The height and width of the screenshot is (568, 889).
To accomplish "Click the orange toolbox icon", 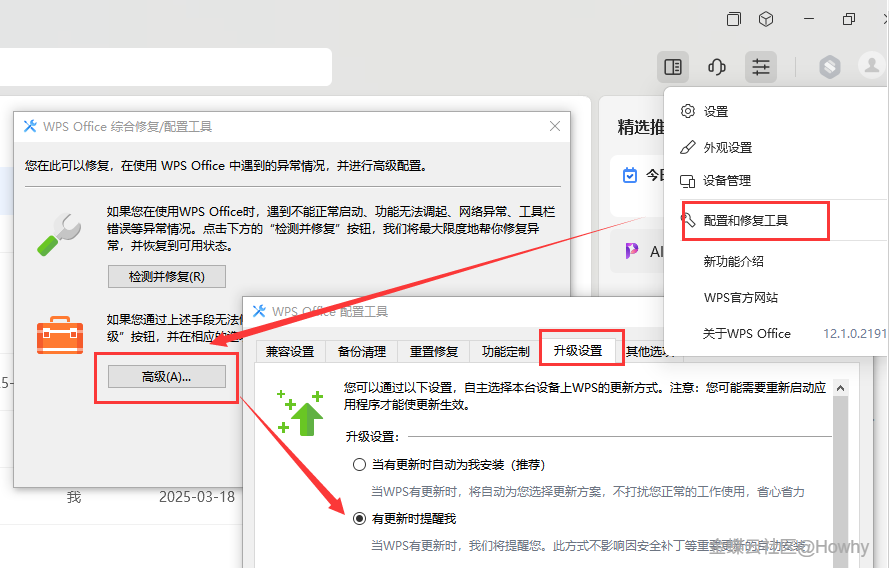I will (60, 335).
